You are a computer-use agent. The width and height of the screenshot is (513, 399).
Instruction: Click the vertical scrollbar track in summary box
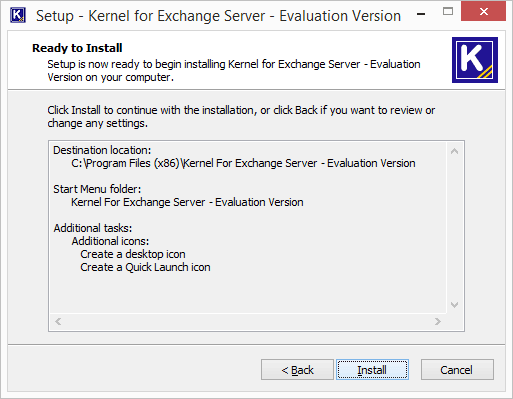(454, 228)
